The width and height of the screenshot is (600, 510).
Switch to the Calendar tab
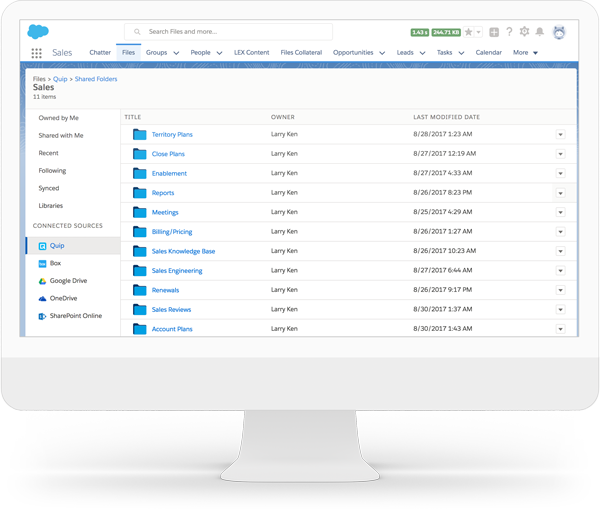point(489,53)
